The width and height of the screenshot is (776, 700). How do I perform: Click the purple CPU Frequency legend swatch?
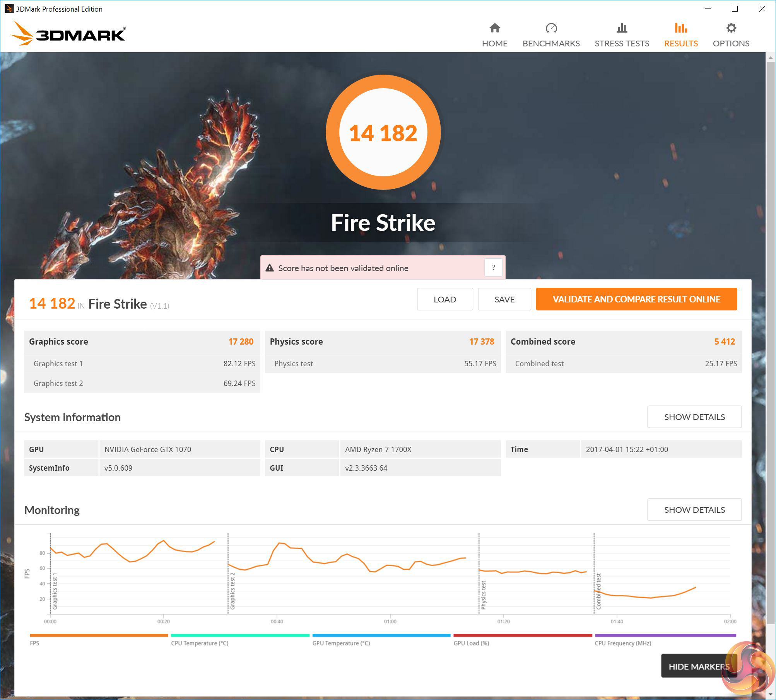coord(665,635)
